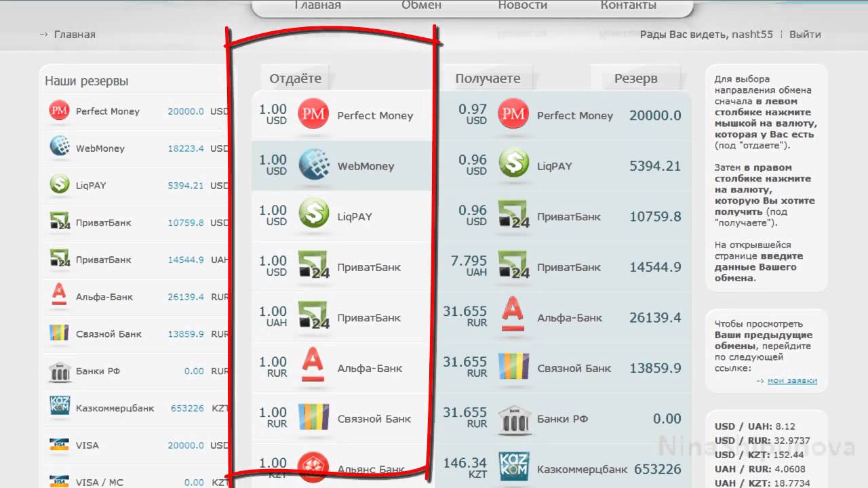Click WebMoney label in Отдаёте list
This screenshot has height=488, width=868.
366,166
